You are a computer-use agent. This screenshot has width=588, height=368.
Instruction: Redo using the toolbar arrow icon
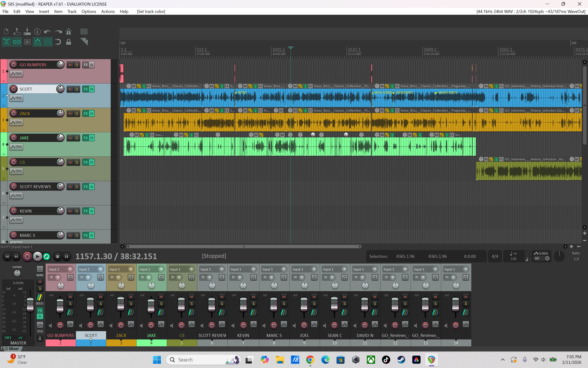click(x=58, y=32)
